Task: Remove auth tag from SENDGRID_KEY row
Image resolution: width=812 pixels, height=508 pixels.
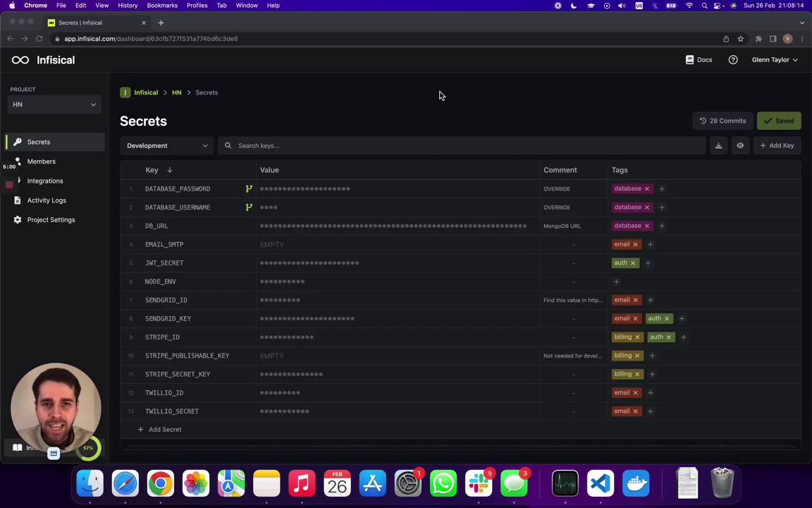Action: click(x=667, y=319)
